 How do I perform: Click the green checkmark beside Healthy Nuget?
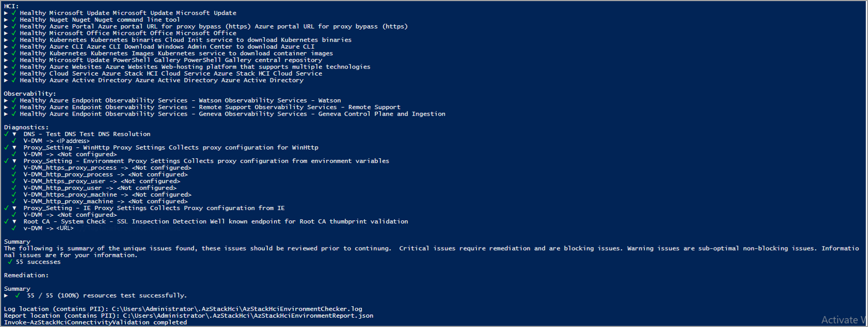[x=14, y=20]
